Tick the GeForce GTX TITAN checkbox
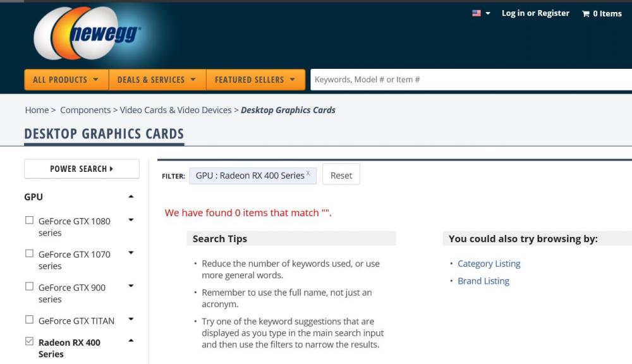The image size is (632, 364). click(x=29, y=320)
